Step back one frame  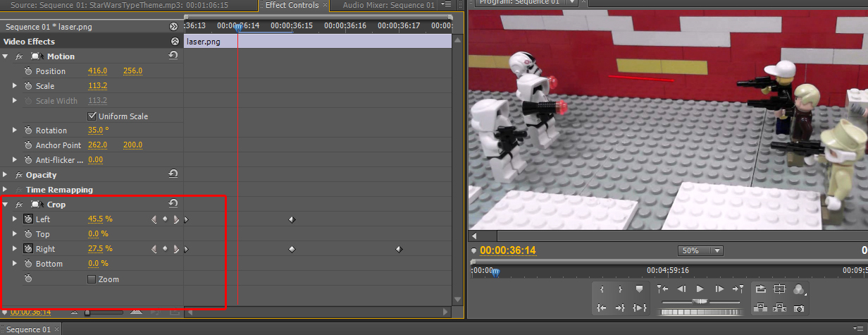[681, 288]
